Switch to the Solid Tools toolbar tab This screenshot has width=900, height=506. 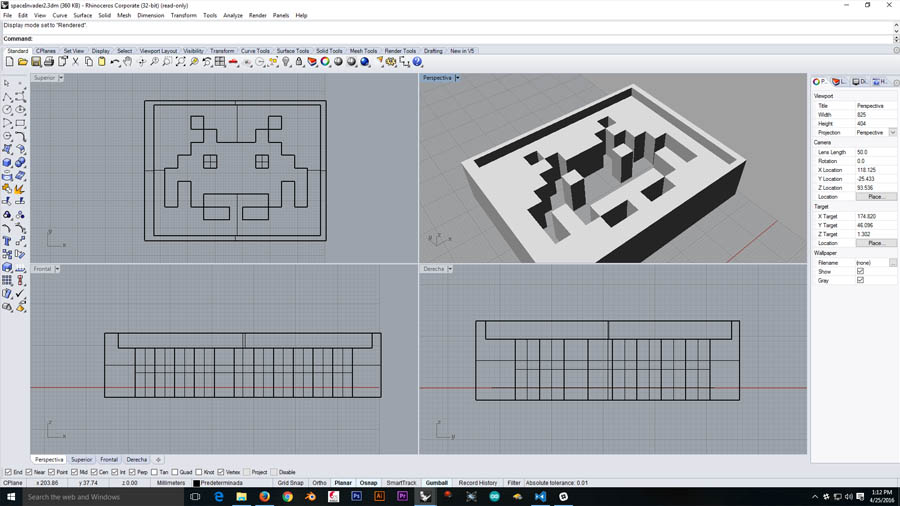tap(329, 51)
